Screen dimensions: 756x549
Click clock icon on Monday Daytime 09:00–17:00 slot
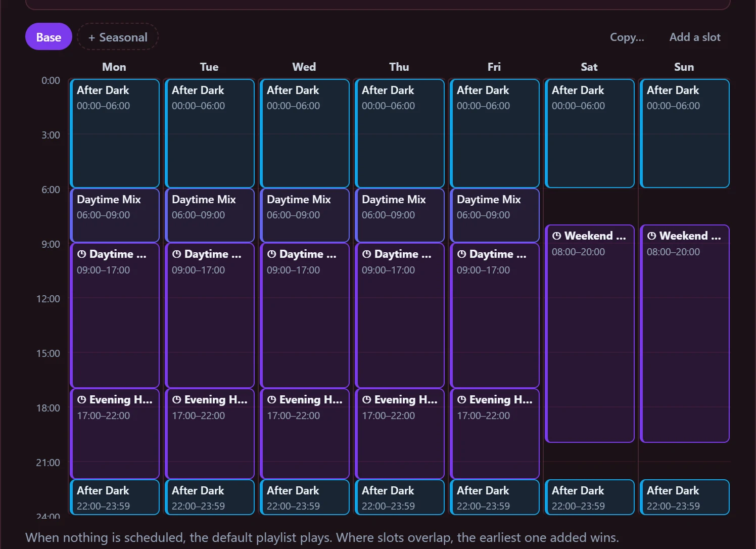[81, 254]
